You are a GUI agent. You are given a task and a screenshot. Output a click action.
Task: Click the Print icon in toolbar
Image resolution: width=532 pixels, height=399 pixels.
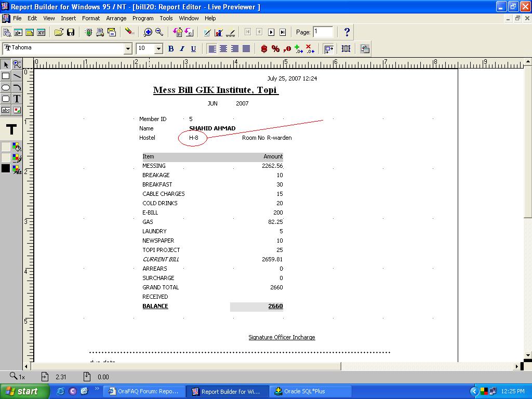tap(100, 32)
